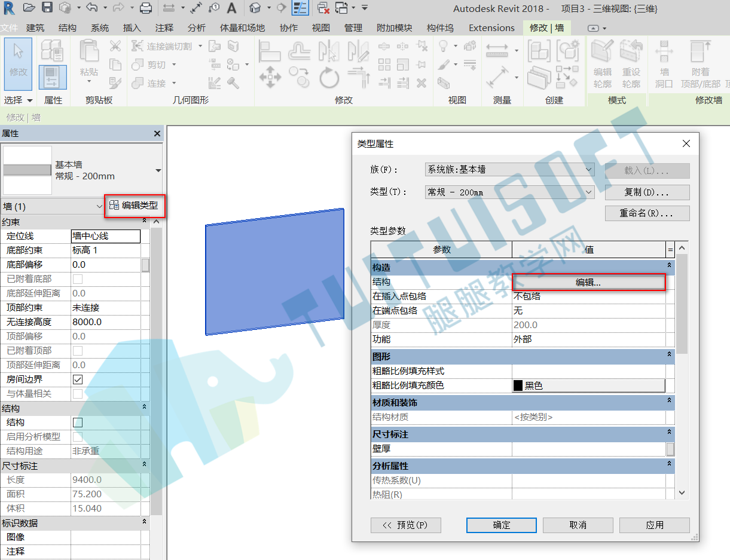The image size is (730, 560).
Task: Open the 文件 file menu
Action: [9, 28]
